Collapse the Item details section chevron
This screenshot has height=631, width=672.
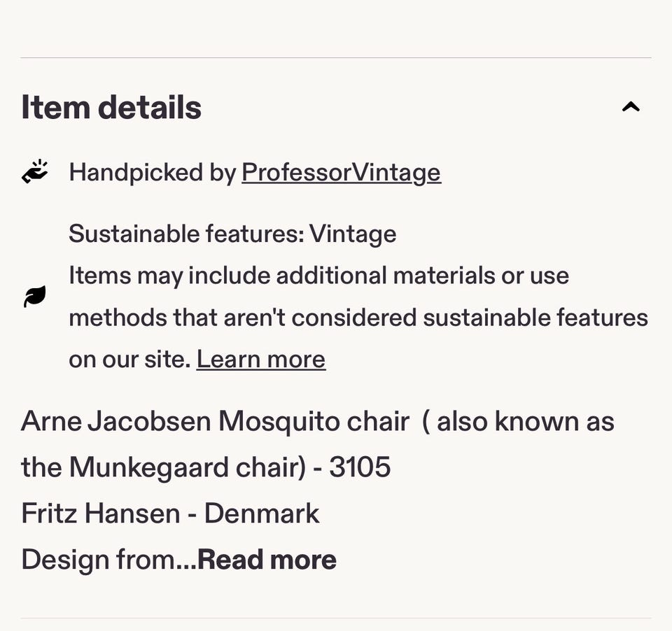(x=631, y=107)
